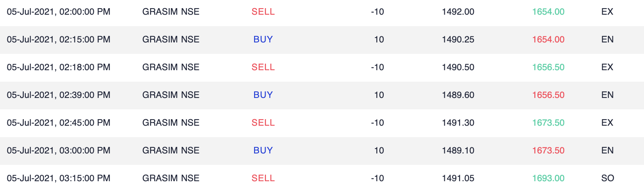Select GRASIM NSE in the 02:45 PM row
644x191 pixels.
pos(171,123)
